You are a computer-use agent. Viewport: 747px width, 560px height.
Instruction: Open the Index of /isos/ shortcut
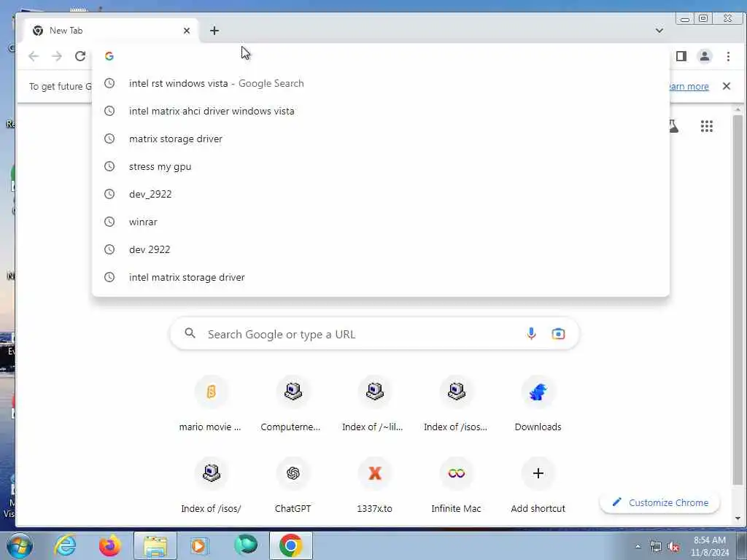click(211, 484)
